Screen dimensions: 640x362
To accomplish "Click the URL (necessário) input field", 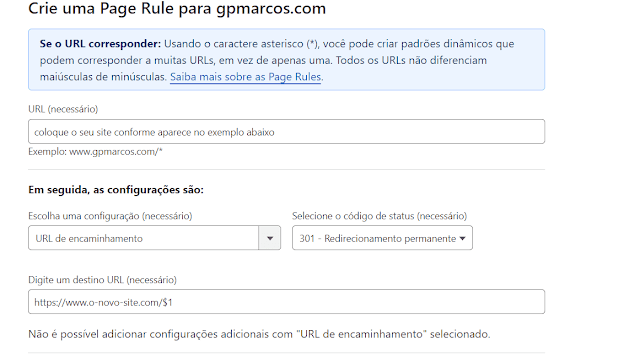I will click(287, 131).
